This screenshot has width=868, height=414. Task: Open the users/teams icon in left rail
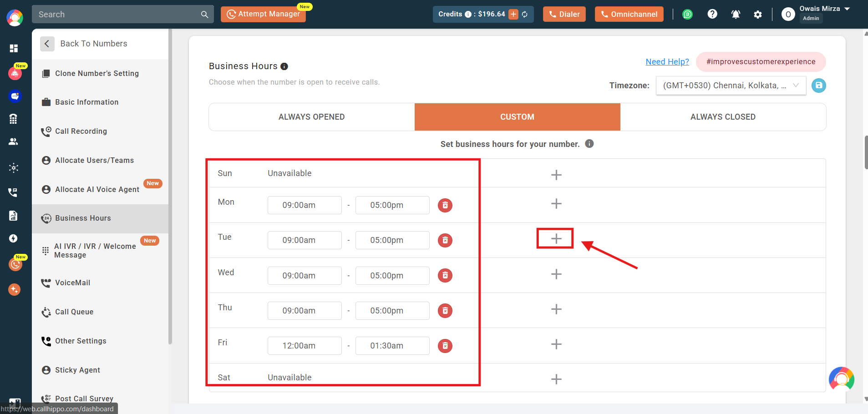(x=14, y=141)
